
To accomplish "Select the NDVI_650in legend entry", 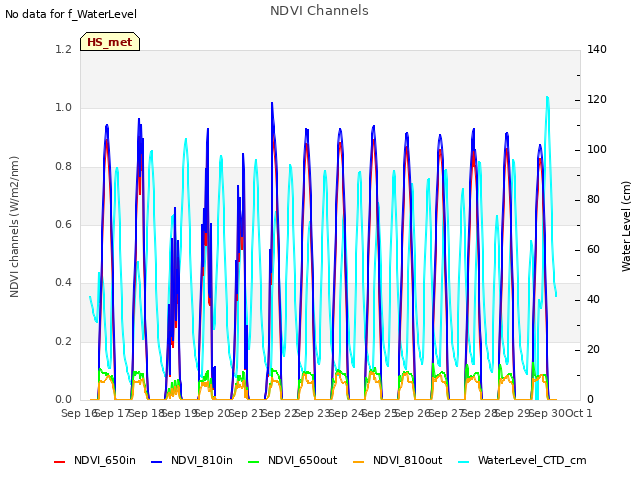I will click(95, 460).
